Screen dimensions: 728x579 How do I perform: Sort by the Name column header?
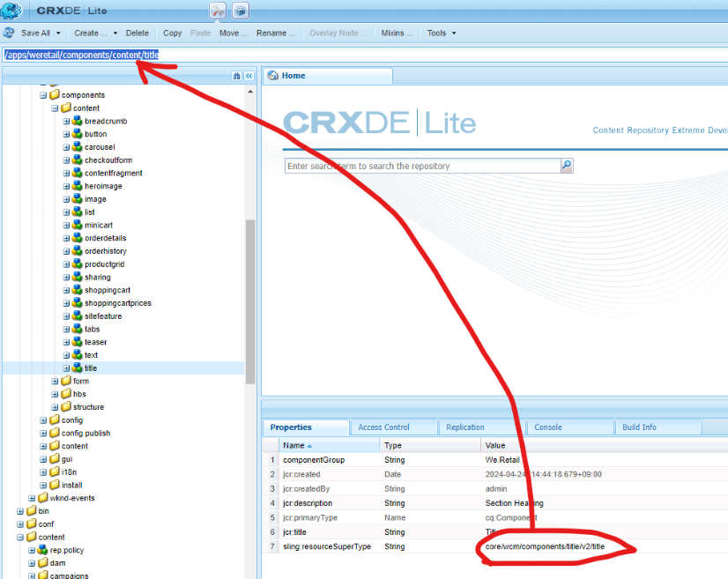click(329, 445)
